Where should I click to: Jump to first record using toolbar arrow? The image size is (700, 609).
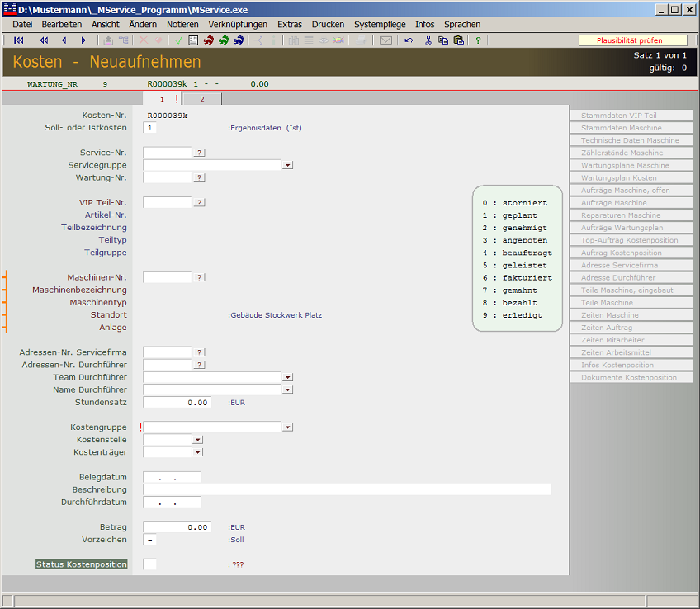(19, 40)
